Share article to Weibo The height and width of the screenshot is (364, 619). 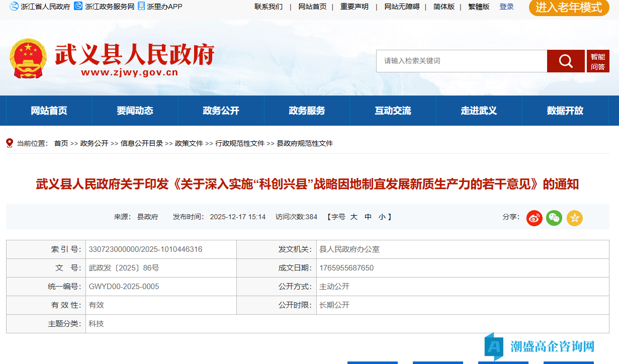534,218
